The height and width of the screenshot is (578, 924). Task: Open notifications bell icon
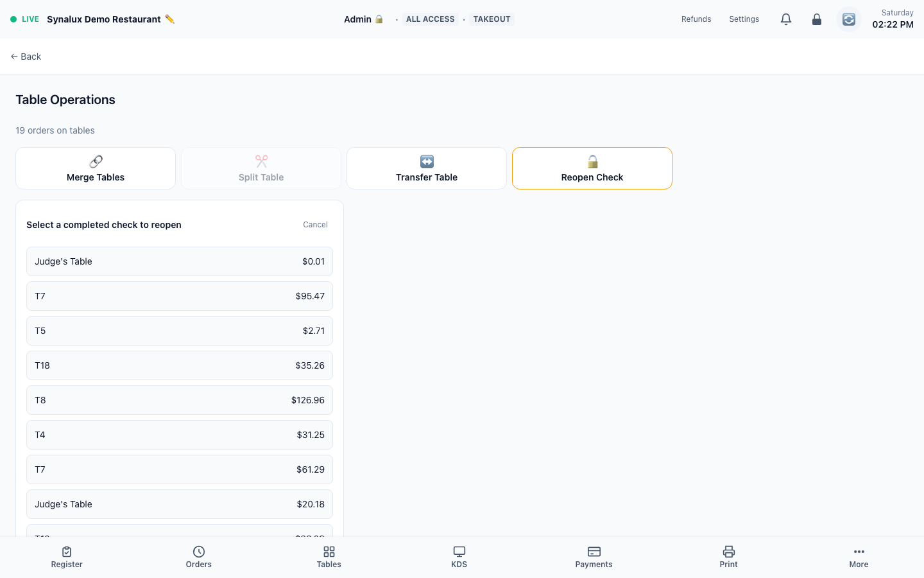(786, 19)
